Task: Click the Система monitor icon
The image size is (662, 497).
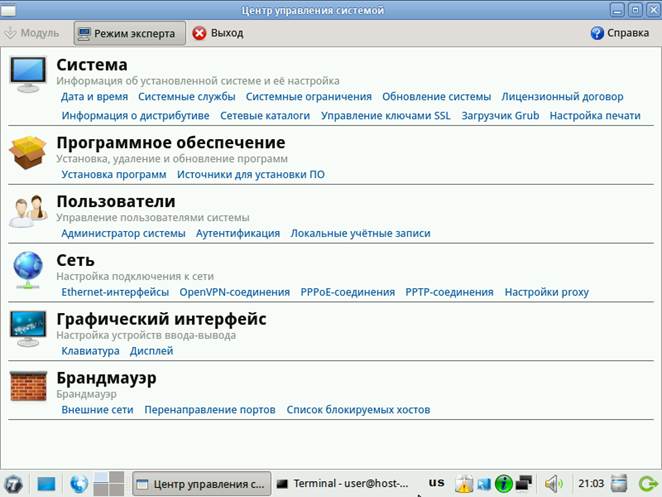Action: [28, 74]
